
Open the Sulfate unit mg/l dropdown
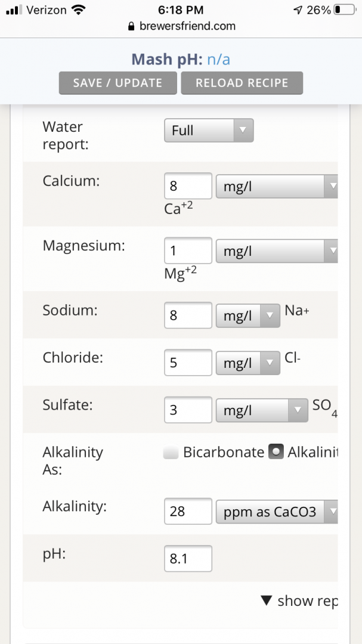(262, 410)
